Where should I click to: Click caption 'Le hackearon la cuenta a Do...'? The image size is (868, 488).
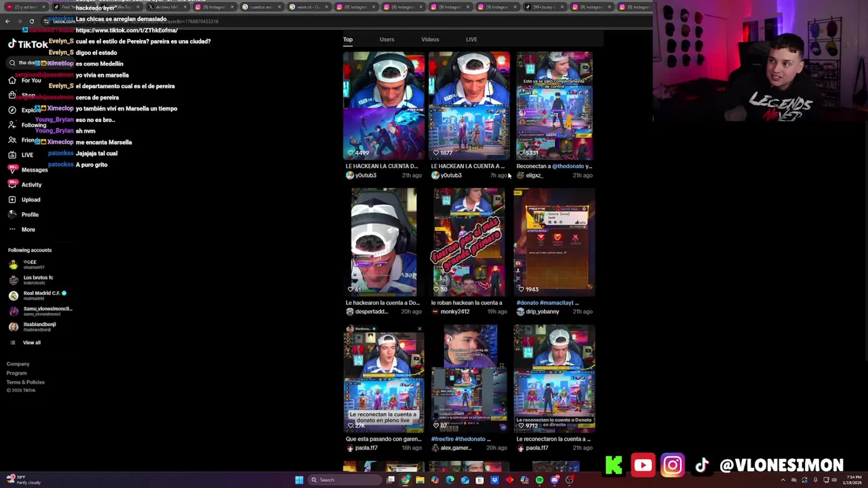382,303
